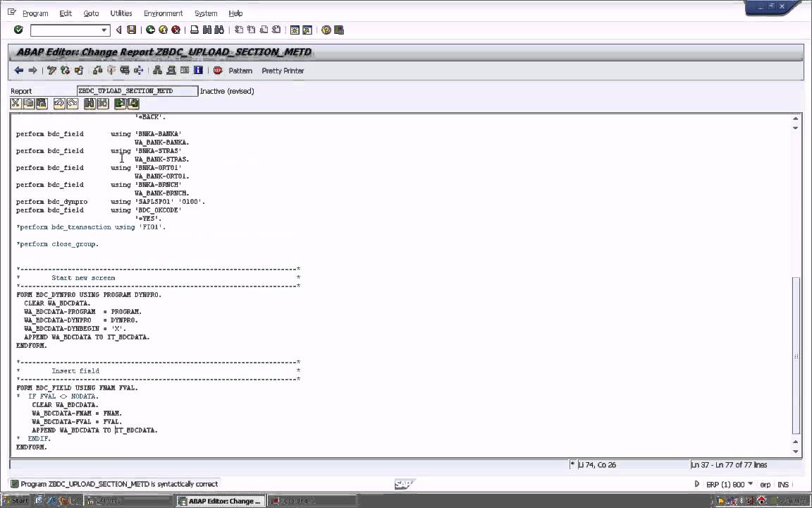Viewport: 812px width, 508px height.
Task: Click the syntactically correct status message
Action: click(x=119, y=484)
